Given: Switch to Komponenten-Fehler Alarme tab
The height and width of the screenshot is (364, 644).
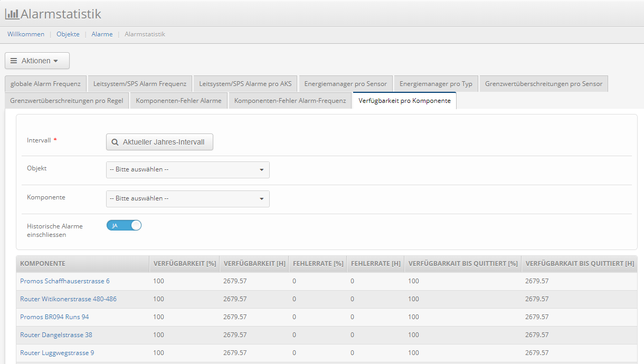Looking at the screenshot, I should pyautogui.click(x=178, y=101).
